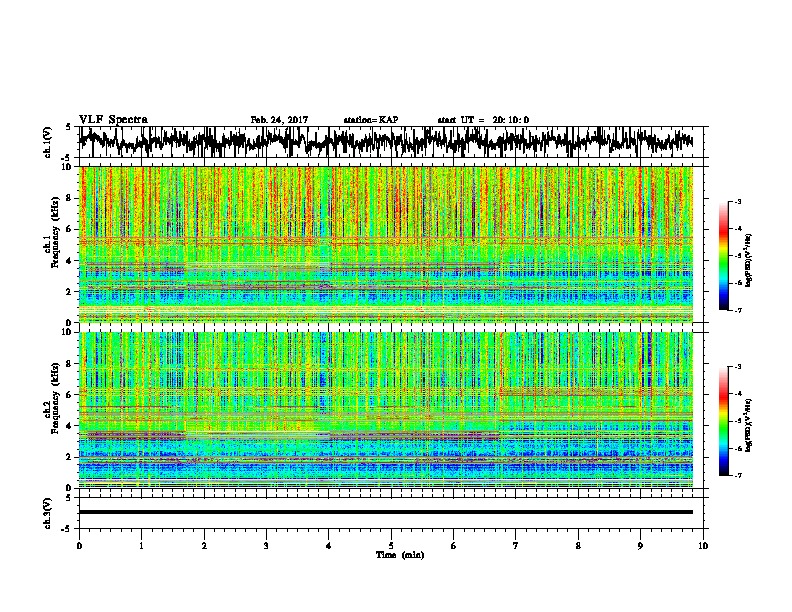Click the 'ch.1(V)' waveform axis label
Viewport: 792px width, 612px height.
click(x=47, y=142)
